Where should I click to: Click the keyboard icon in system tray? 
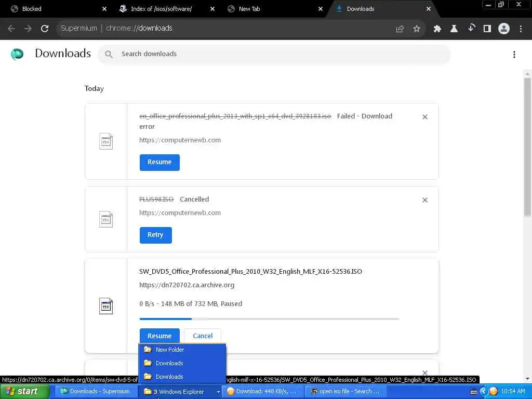(474, 392)
